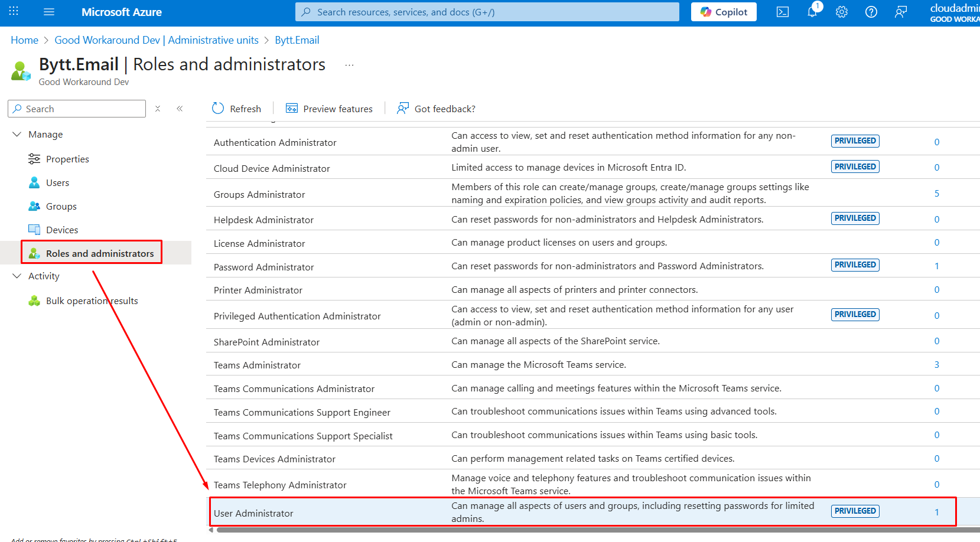Collapse the Manage section

tap(17, 135)
